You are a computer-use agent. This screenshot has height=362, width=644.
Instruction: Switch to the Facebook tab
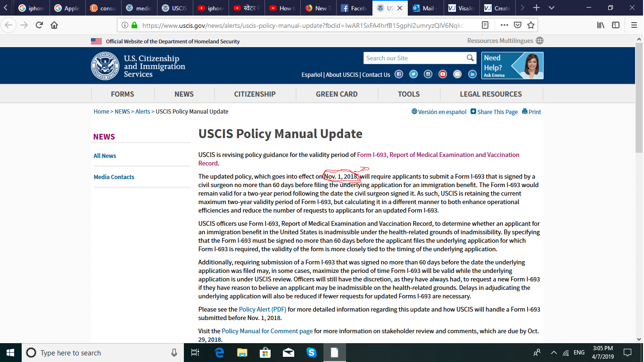[x=354, y=8]
